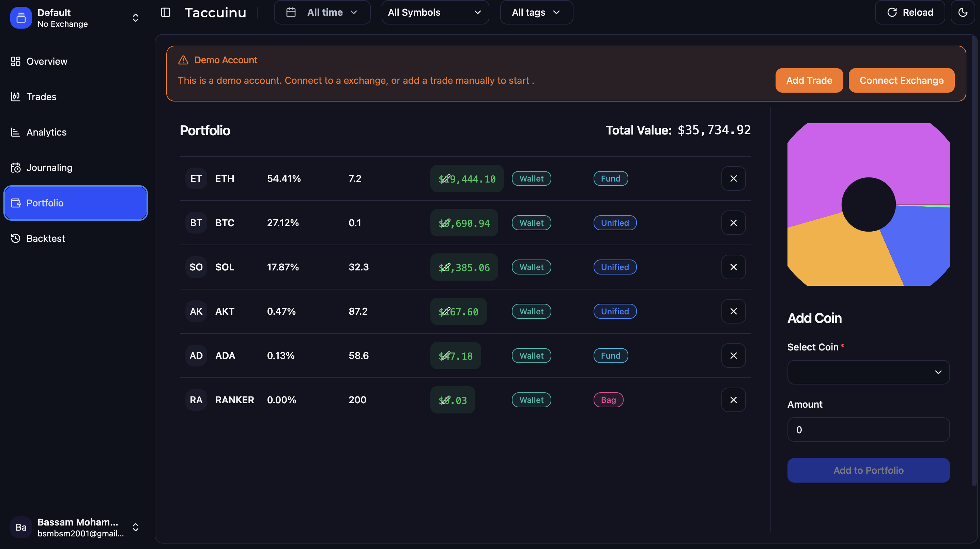Switch theme with the moon icon
The height and width of the screenshot is (549, 980).
[963, 13]
